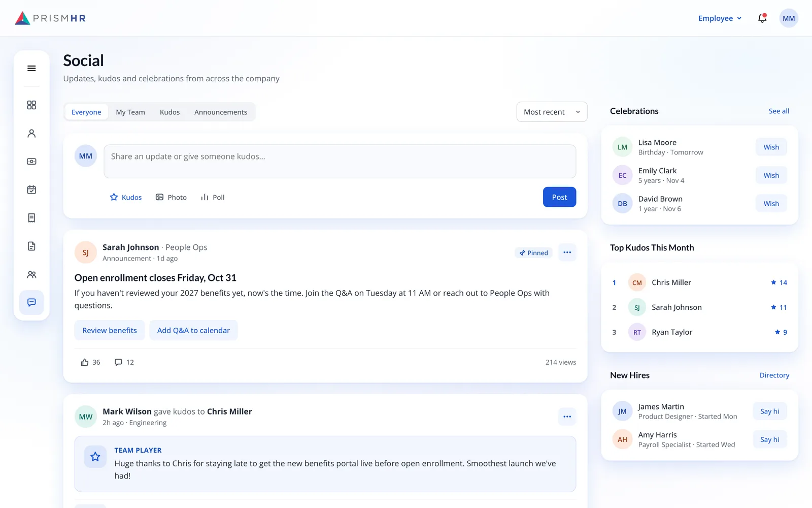Open more options on Mark Wilson's post

pos(567,417)
